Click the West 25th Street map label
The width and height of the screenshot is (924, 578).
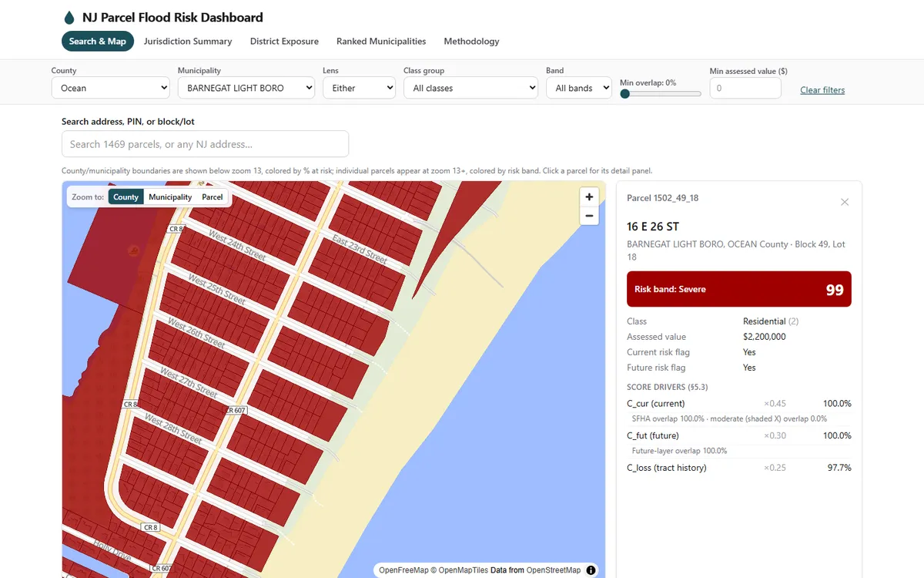(x=216, y=288)
